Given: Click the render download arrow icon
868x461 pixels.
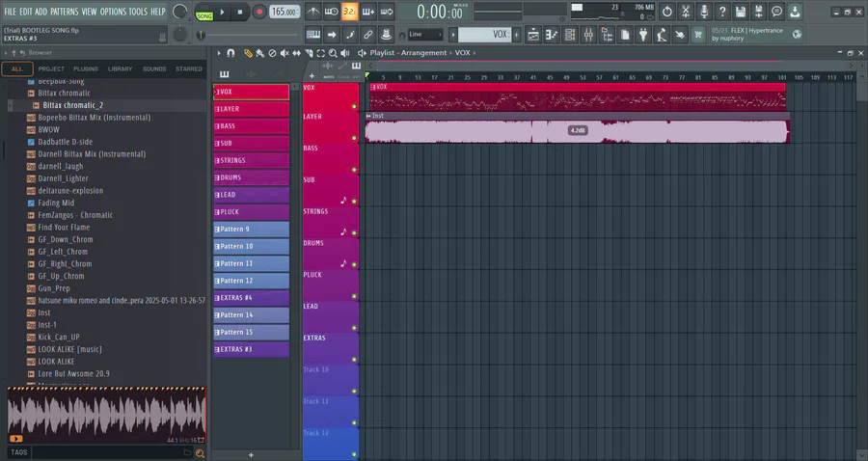Looking at the screenshot, I should click(795, 11).
